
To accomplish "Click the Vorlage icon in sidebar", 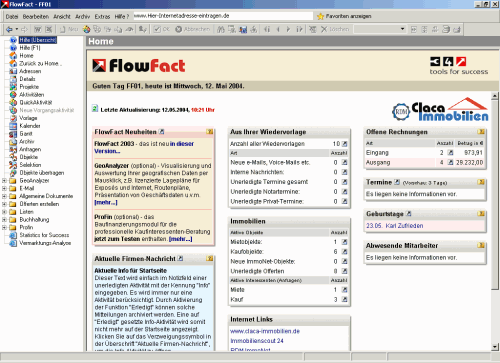I will pyautogui.click(x=13, y=118).
